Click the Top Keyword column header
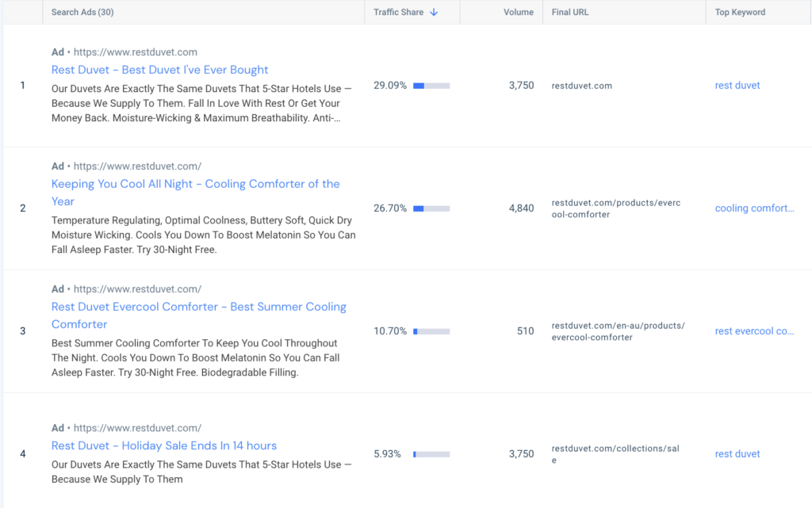 click(x=740, y=13)
